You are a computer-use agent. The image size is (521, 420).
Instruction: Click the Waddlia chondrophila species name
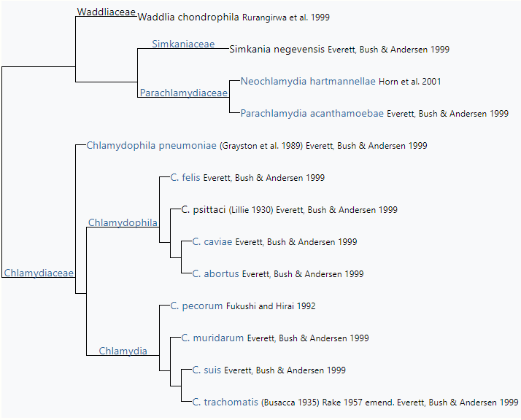click(x=188, y=17)
